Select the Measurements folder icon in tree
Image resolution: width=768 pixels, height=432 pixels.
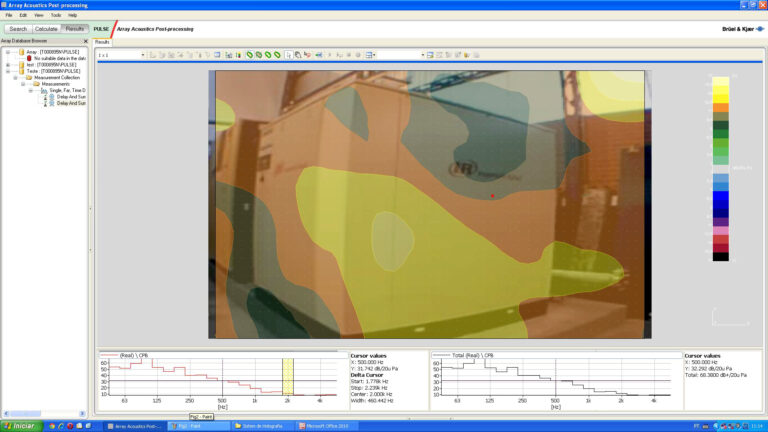[36, 84]
